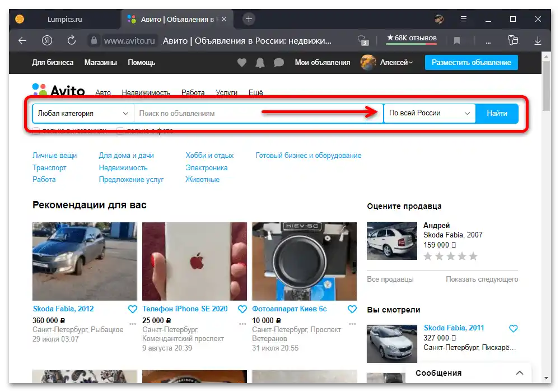Open the iPhone SE 2020 listing photo
The image size is (560, 392).
[194, 262]
